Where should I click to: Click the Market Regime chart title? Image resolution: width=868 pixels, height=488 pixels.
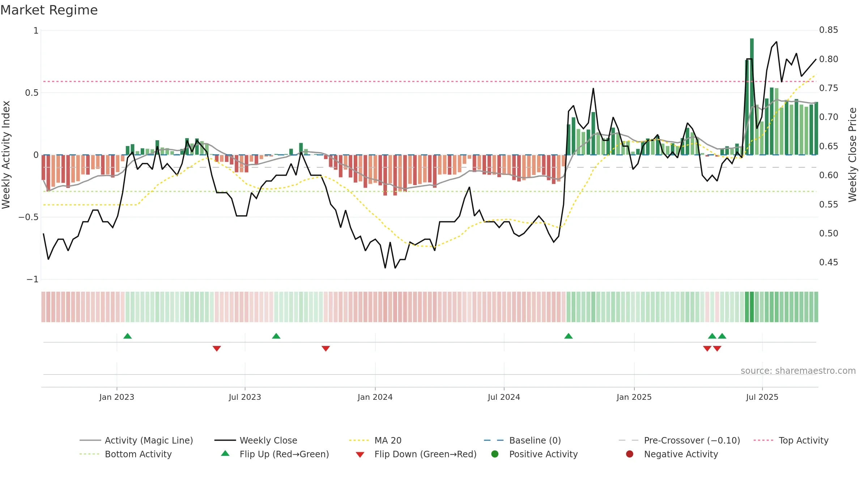49,10
